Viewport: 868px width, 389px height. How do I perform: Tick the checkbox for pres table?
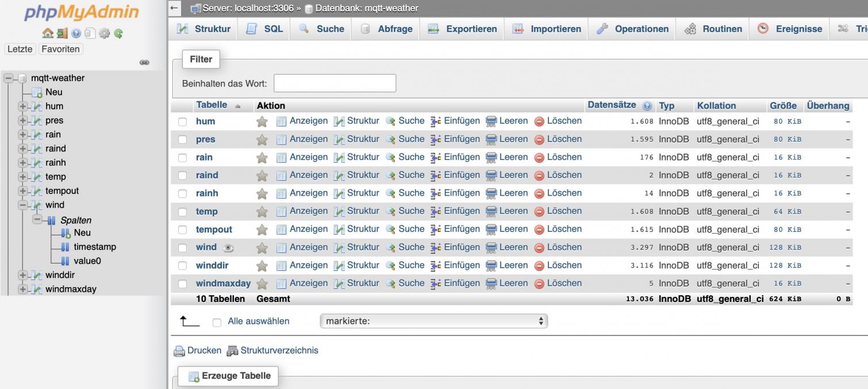(183, 140)
